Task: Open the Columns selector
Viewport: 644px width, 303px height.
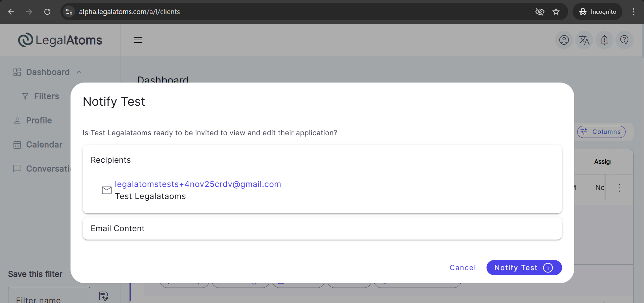Action: tap(601, 132)
